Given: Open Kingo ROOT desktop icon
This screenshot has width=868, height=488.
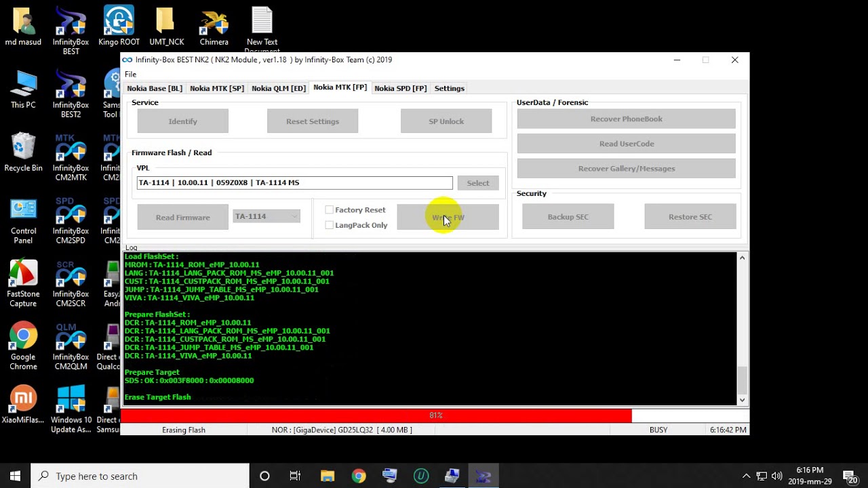Looking at the screenshot, I should pyautogui.click(x=119, y=27).
